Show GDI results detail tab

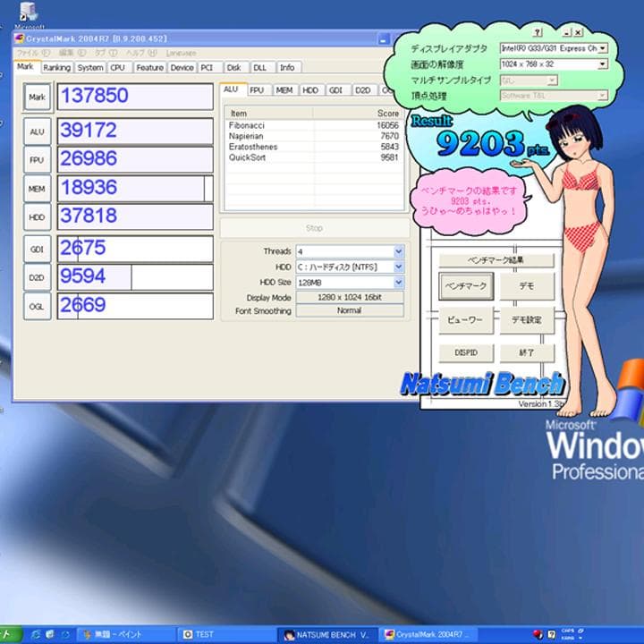click(x=336, y=90)
